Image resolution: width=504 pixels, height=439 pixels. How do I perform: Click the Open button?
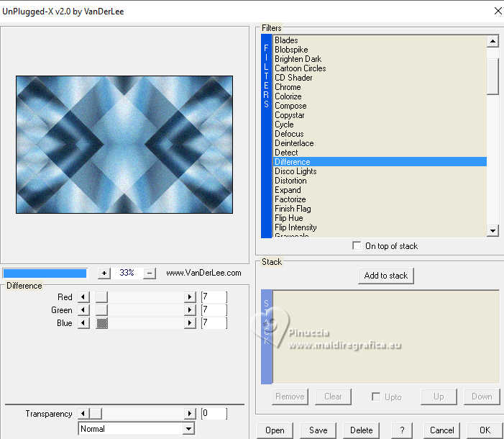[x=275, y=430]
